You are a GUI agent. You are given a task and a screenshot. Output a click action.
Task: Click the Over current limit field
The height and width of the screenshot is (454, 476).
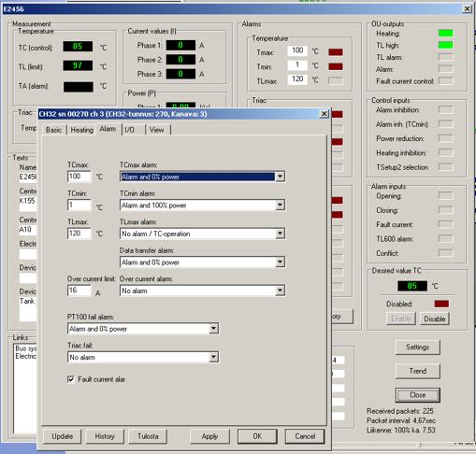coord(79,291)
